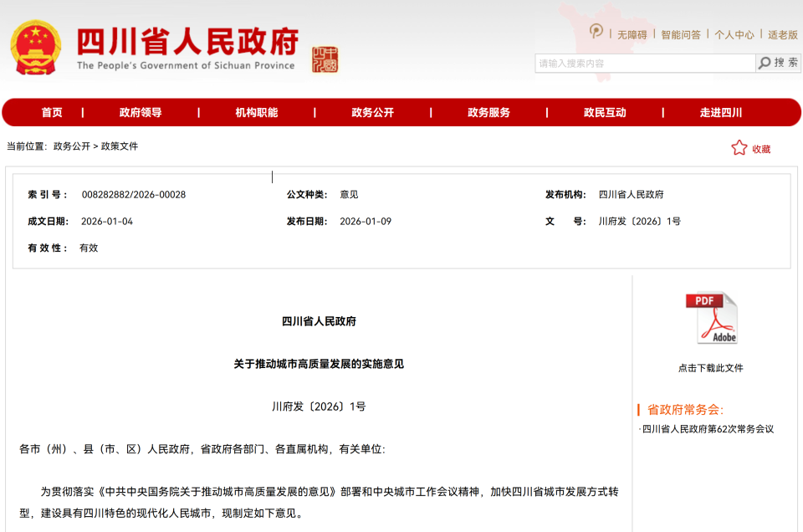
Task: Click the 政务公开 breadcrumb link
Action: [72, 146]
